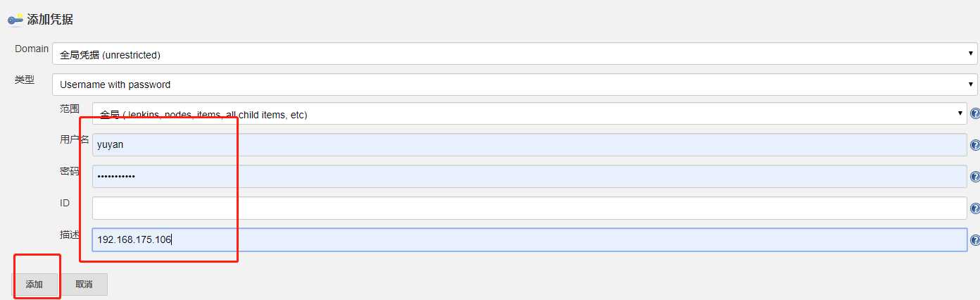This screenshot has height=300, width=980.
Task: Open help icon for the 范围 scope field
Action: click(975, 113)
